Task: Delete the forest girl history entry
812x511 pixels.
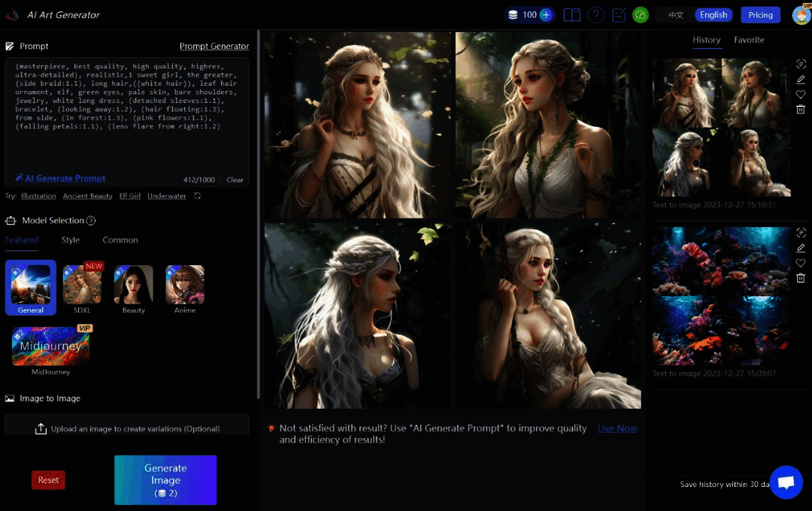Action: [x=801, y=109]
